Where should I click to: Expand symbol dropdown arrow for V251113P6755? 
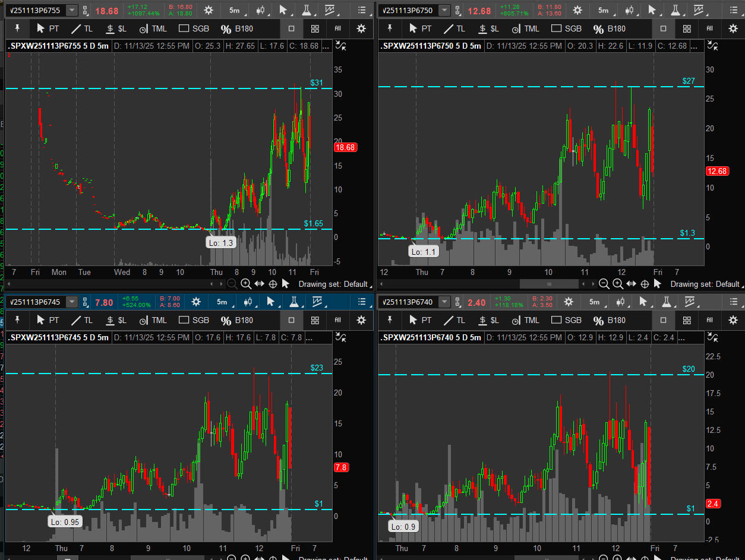pyautogui.click(x=72, y=10)
